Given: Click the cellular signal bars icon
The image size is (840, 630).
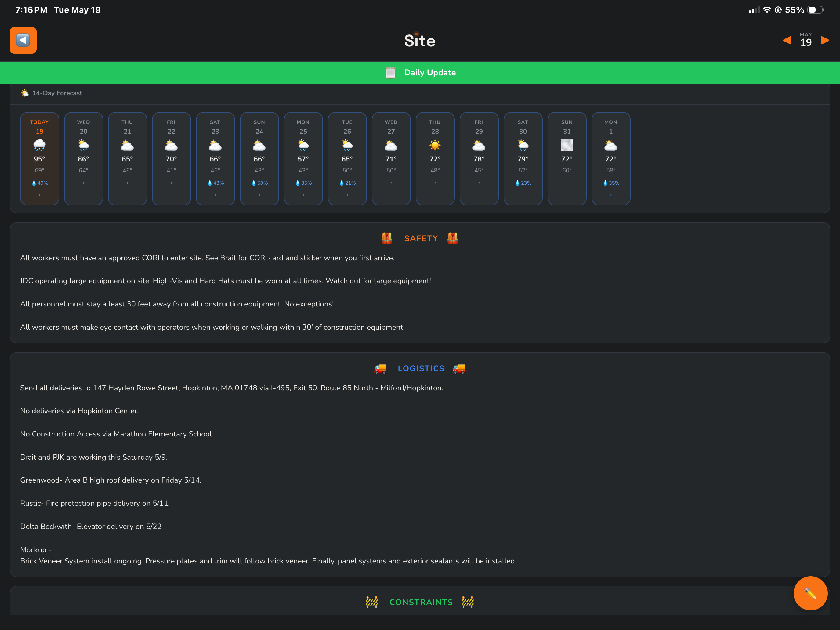Looking at the screenshot, I should (x=754, y=10).
